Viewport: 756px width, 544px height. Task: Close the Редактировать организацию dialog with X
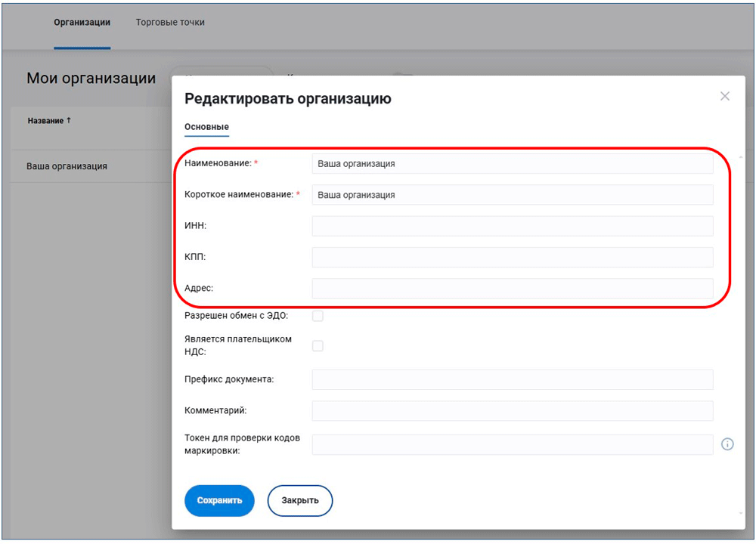coord(724,97)
